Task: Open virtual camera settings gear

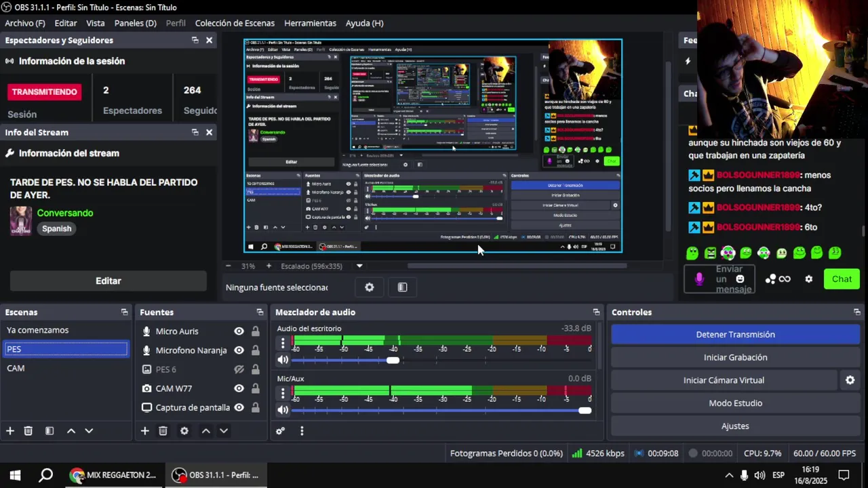Action: tap(850, 380)
